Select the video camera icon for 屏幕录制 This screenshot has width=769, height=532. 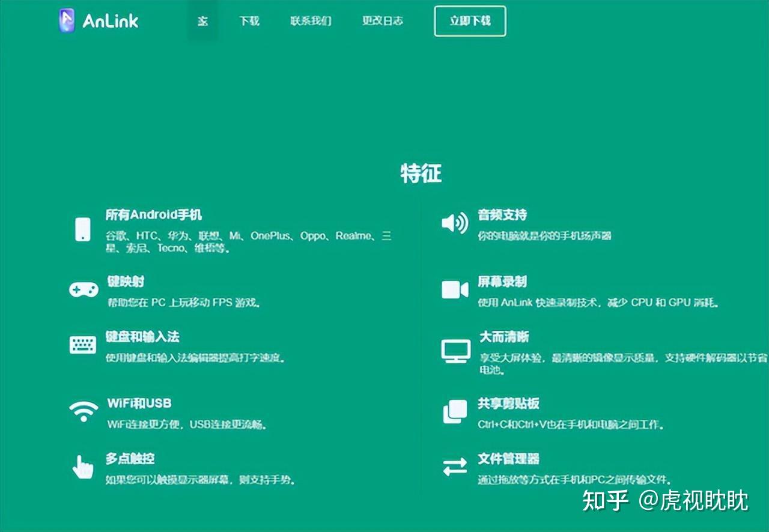[455, 289]
